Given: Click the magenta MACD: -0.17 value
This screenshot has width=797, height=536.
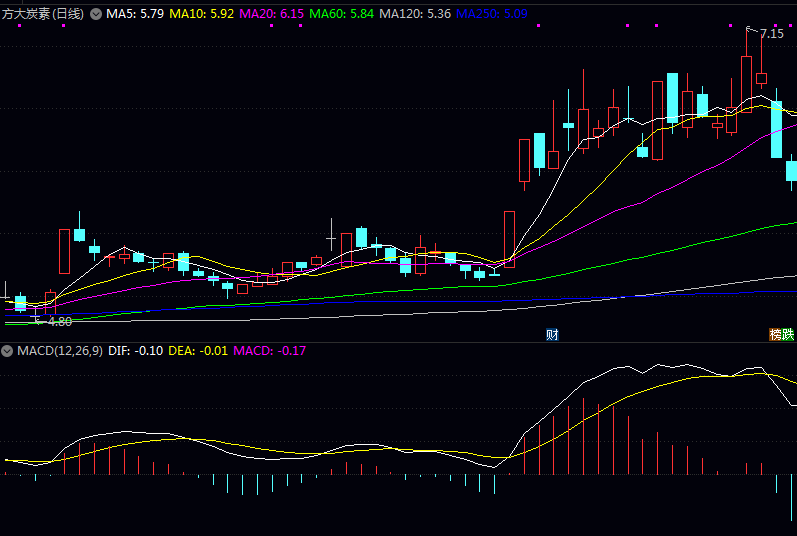Looking at the screenshot, I should pos(269,351).
